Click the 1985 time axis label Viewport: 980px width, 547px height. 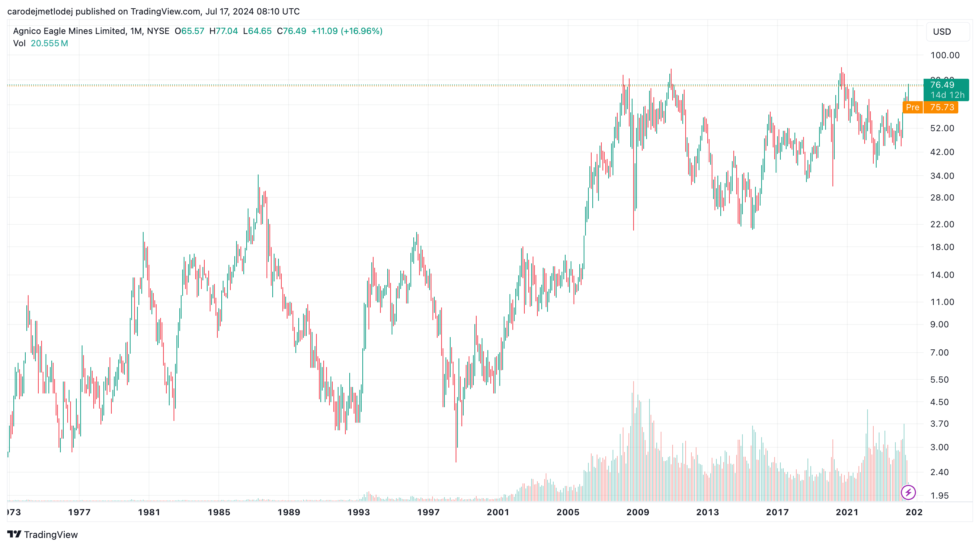click(219, 512)
